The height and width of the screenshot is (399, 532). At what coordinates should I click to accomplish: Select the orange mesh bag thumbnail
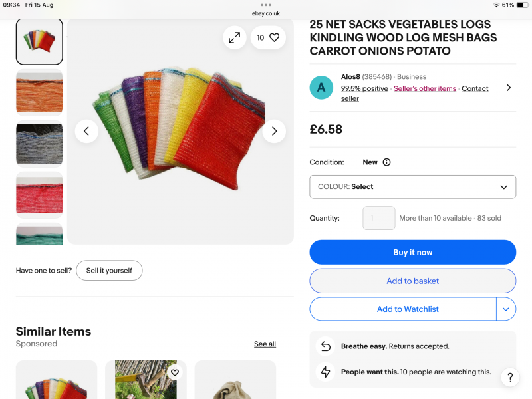pos(39,93)
